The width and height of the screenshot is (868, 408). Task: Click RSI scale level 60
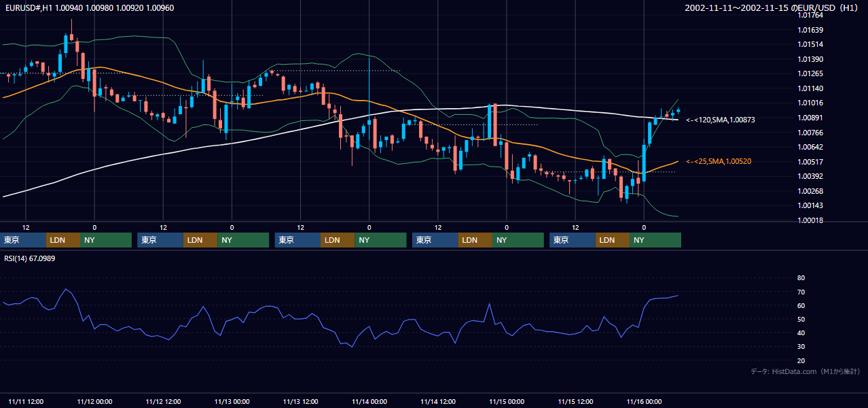[x=801, y=306]
